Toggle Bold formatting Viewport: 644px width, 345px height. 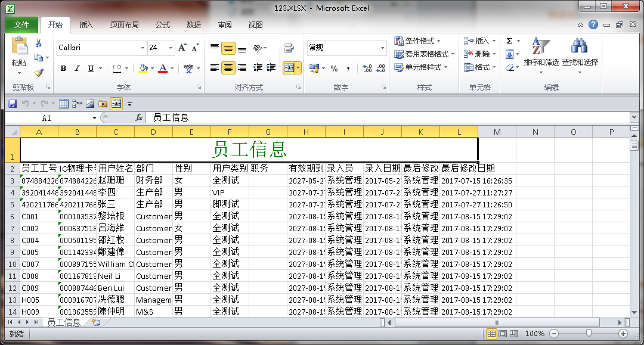[x=63, y=69]
